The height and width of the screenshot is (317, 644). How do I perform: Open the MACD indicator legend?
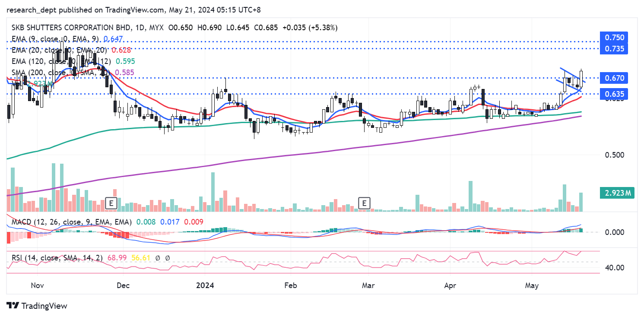(70, 222)
